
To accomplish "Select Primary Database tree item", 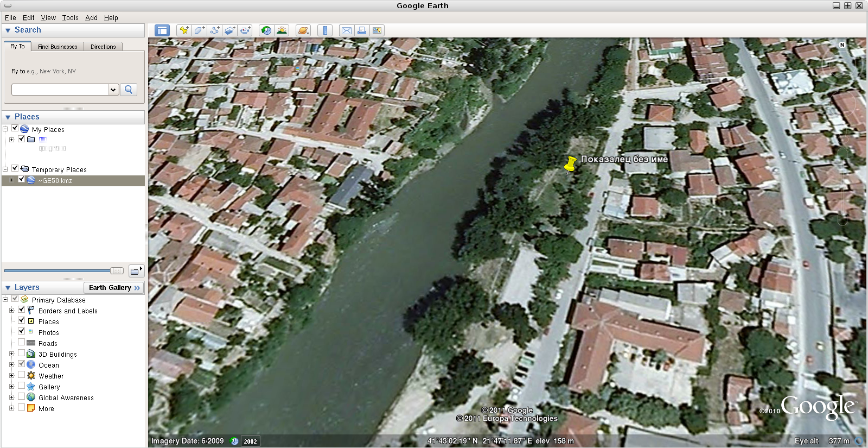I will click(59, 300).
